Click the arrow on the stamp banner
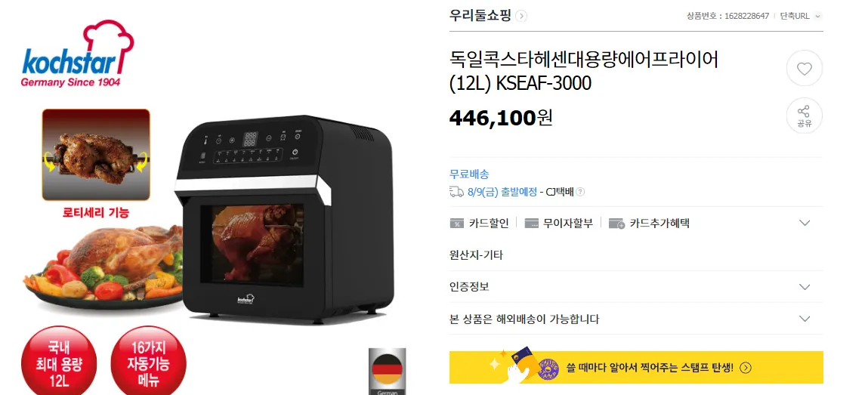 (746, 368)
